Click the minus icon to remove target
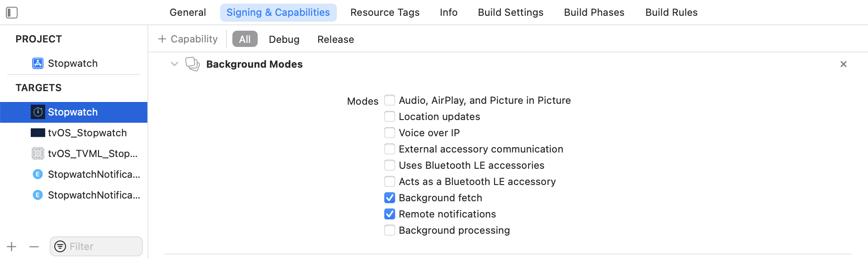Screen dimensions: 868x259 [34, 246]
